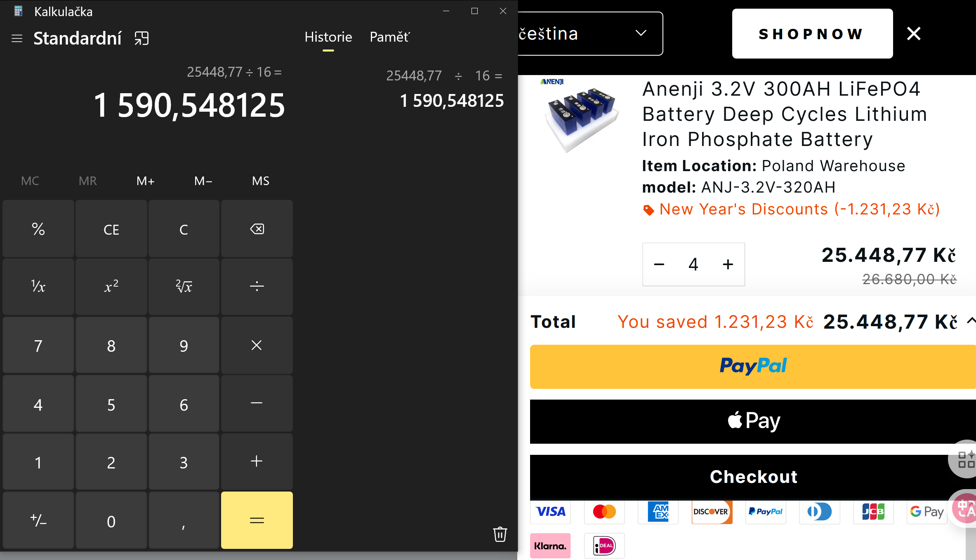Select the history entry 25448,77 ÷ 16
This screenshot has height=560, width=976.
tap(445, 89)
